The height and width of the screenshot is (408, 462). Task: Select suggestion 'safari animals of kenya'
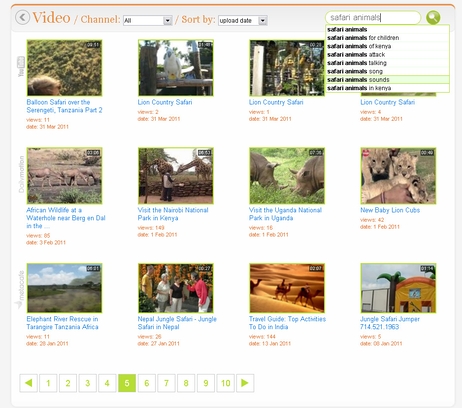(x=387, y=46)
